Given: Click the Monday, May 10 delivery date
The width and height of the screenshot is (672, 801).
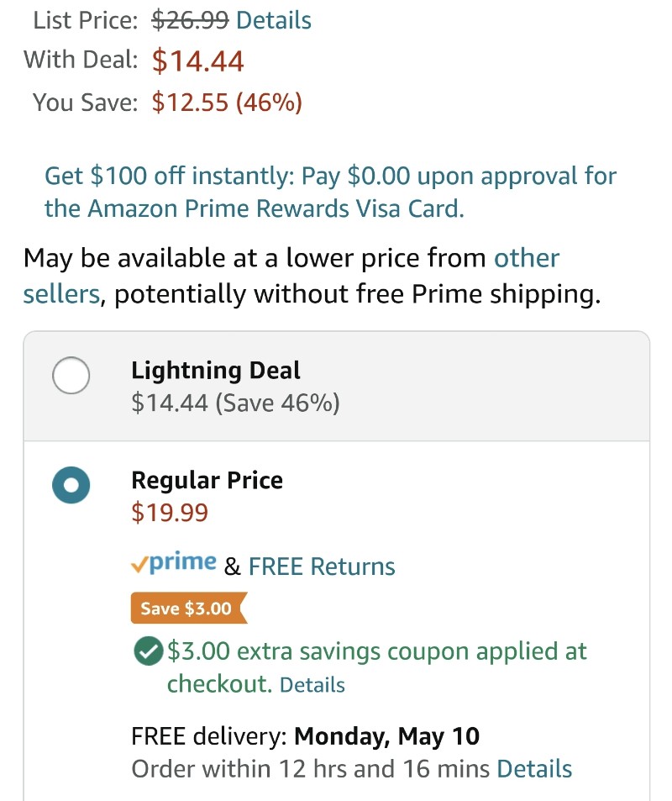Looking at the screenshot, I should (x=387, y=736).
